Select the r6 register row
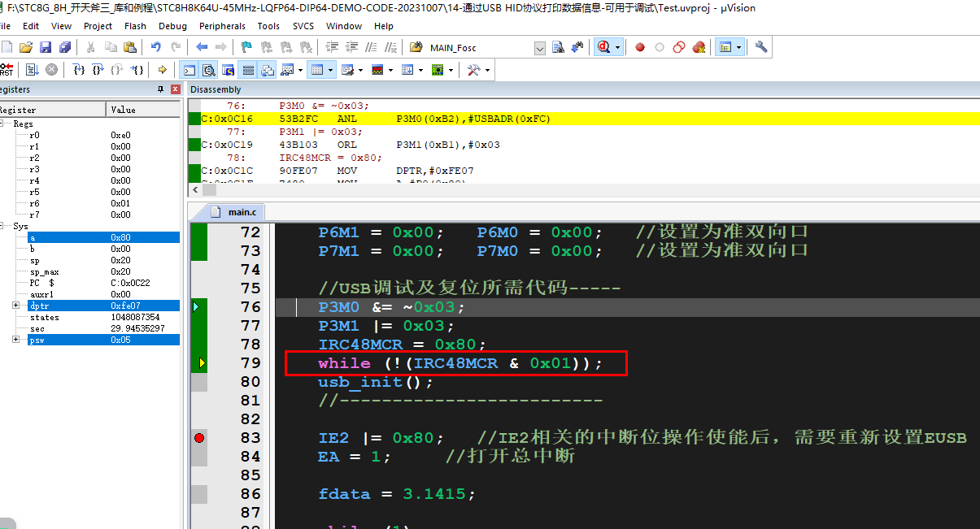The height and width of the screenshot is (529, 980). pyautogui.click(x=89, y=203)
